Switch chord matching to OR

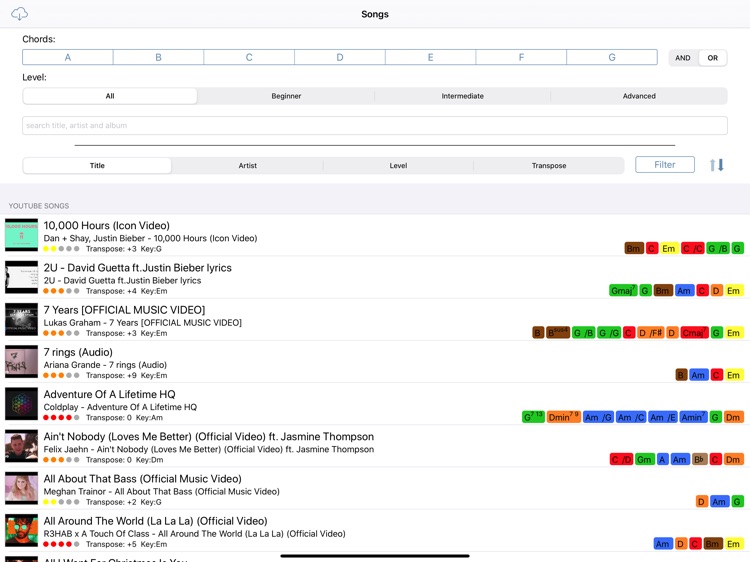coord(713,58)
